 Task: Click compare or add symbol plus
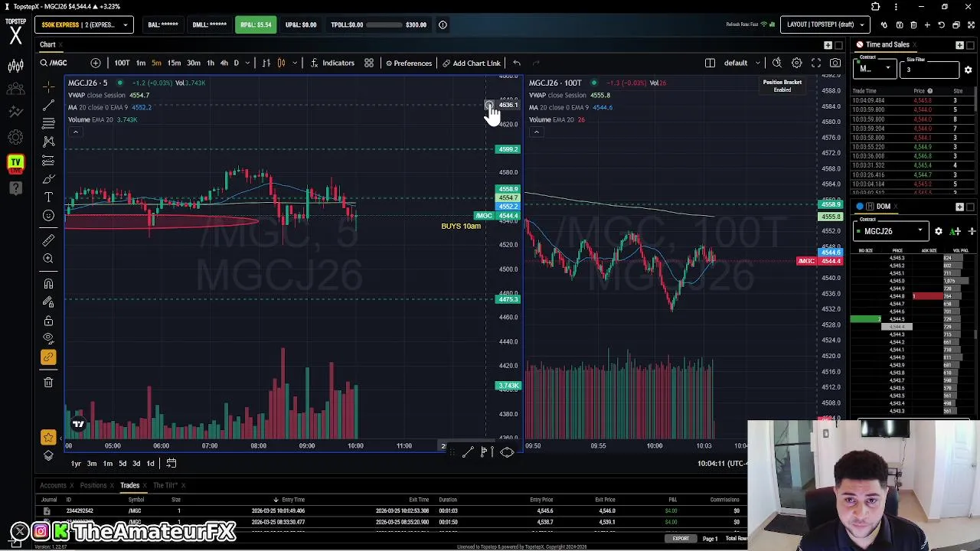point(96,63)
